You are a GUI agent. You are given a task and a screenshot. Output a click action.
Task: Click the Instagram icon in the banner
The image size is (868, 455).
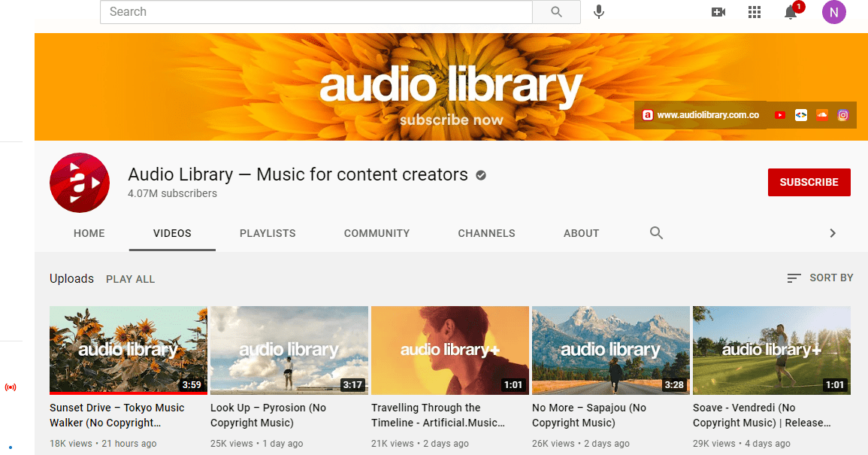click(842, 115)
